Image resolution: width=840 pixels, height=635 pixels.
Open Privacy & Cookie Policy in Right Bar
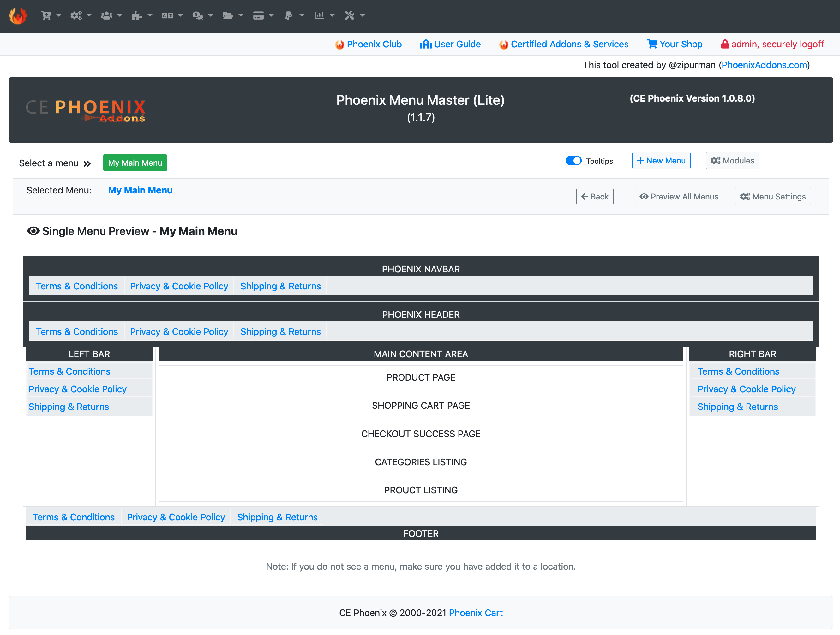pyautogui.click(x=746, y=389)
